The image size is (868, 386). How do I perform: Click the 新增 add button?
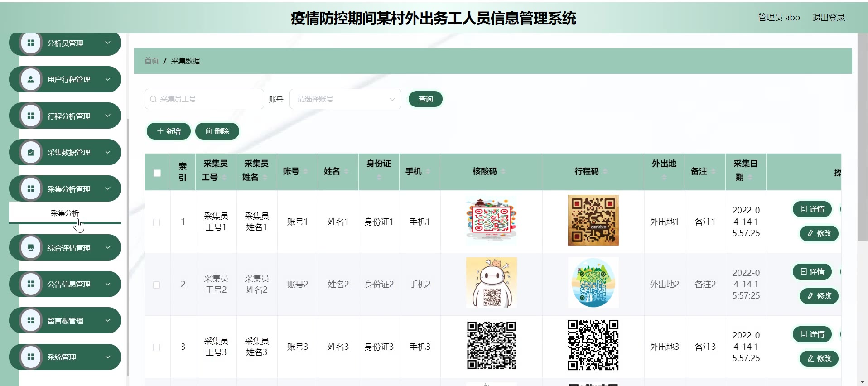pyautogui.click(x=169, y=131)
